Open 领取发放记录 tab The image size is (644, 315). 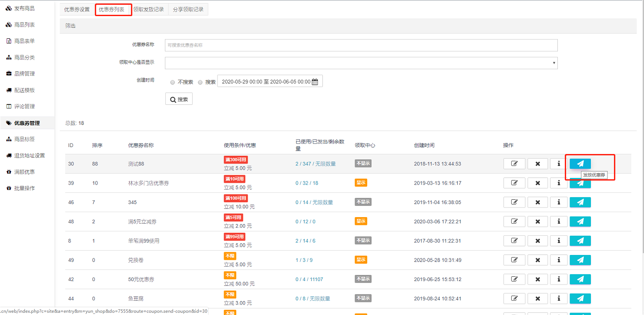[x=148, y=9]
